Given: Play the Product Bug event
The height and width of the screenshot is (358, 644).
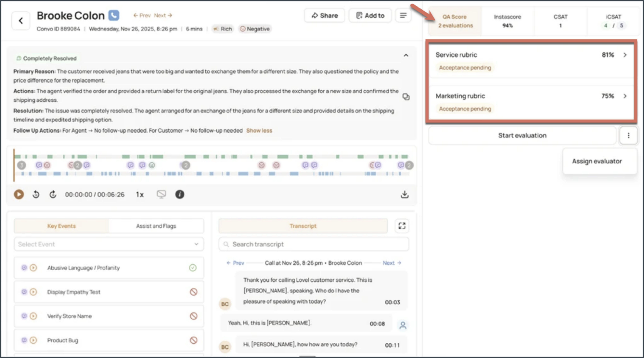Looking at the screenshot, I should pos(33,340).
